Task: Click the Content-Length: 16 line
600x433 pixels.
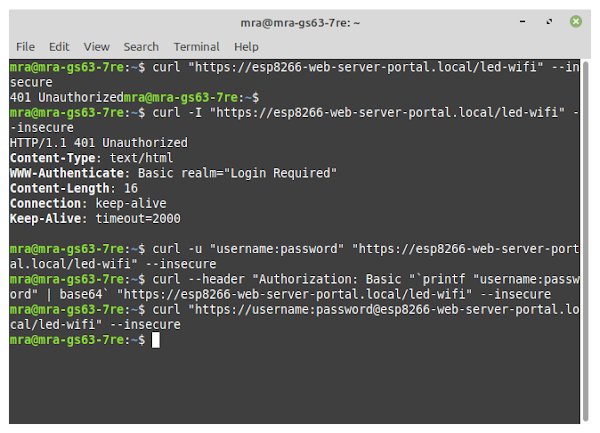Action: (x=74, y=188)
